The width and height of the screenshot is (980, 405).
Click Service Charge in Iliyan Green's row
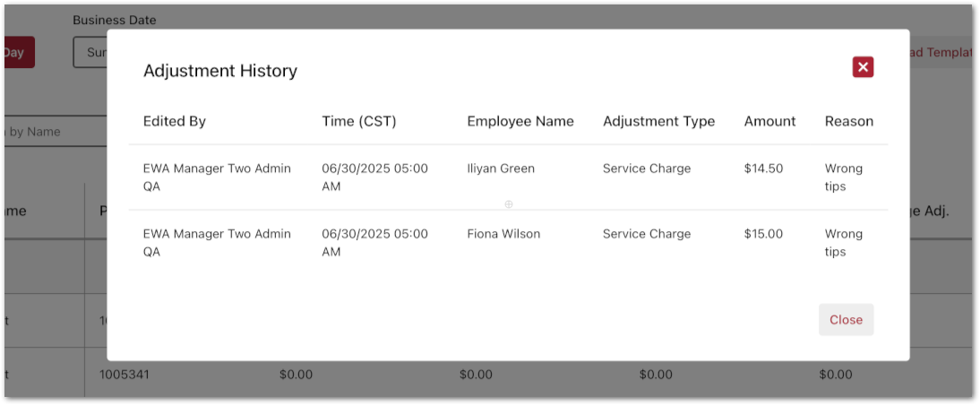click(646, 168)
